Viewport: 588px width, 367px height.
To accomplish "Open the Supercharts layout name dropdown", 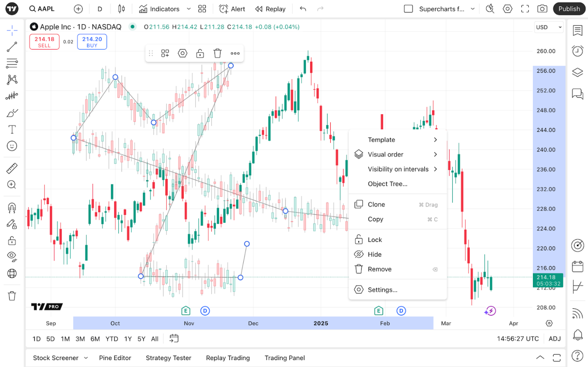I will [447, 9].
